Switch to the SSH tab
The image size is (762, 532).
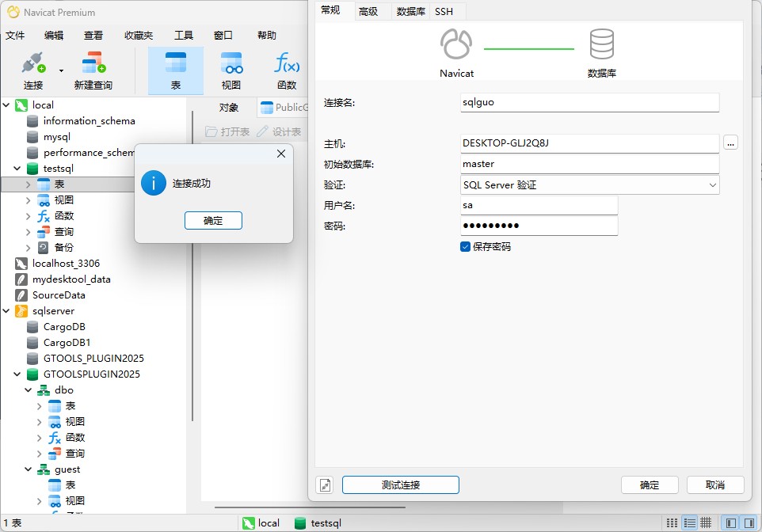click(x=444, y=12)
